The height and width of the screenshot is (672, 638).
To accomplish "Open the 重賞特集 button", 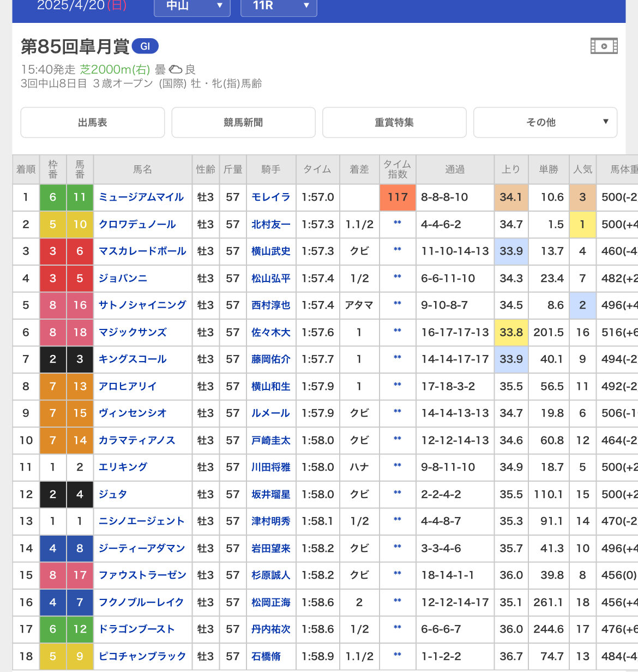I will [394, 122].
